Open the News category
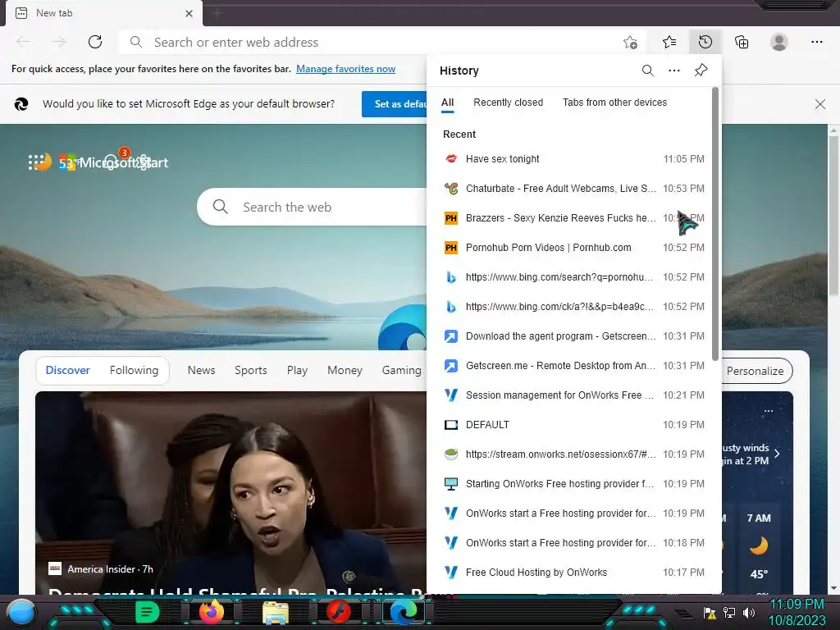 (x=201, y=370)
